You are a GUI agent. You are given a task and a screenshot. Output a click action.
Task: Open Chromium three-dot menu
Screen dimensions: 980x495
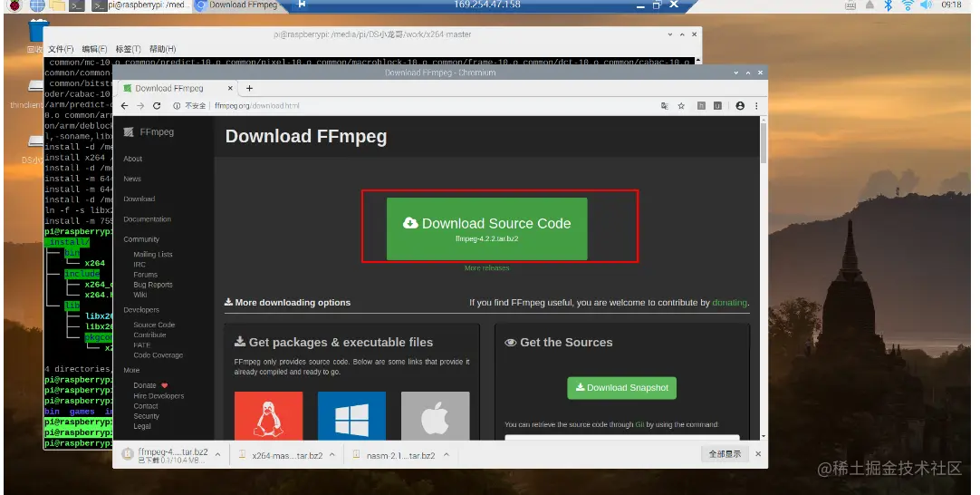point(756,106)
